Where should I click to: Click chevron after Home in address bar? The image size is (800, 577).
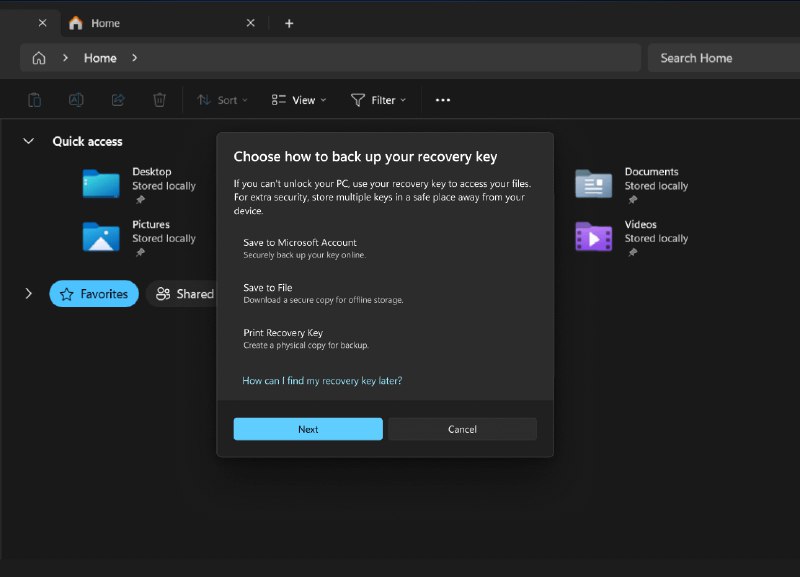[134, 58]
